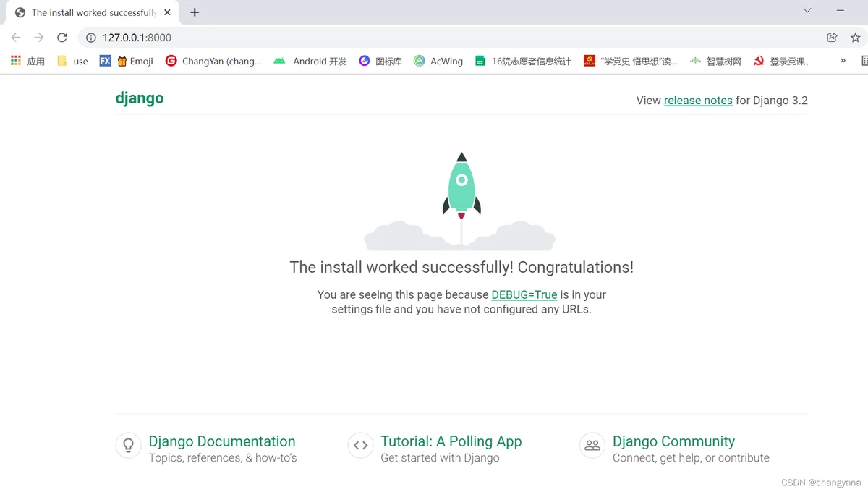Open the FX bookmark icon

click(105, 61)
